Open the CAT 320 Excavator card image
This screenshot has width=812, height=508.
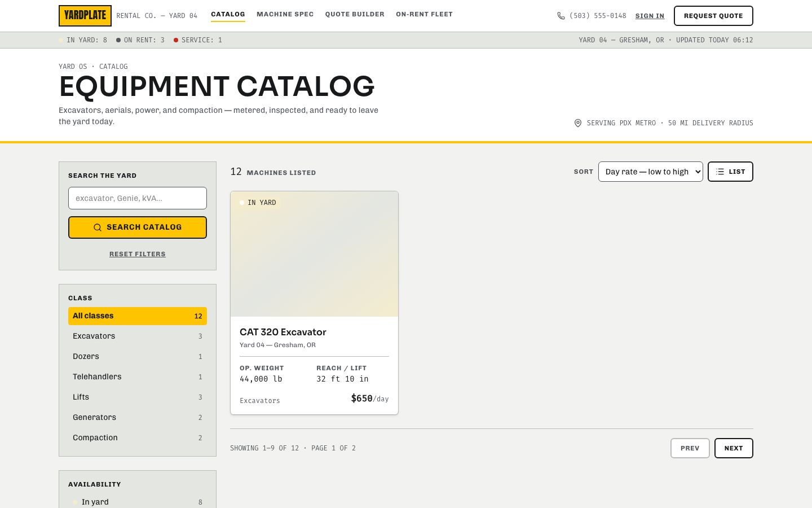(x=314, y=254)
